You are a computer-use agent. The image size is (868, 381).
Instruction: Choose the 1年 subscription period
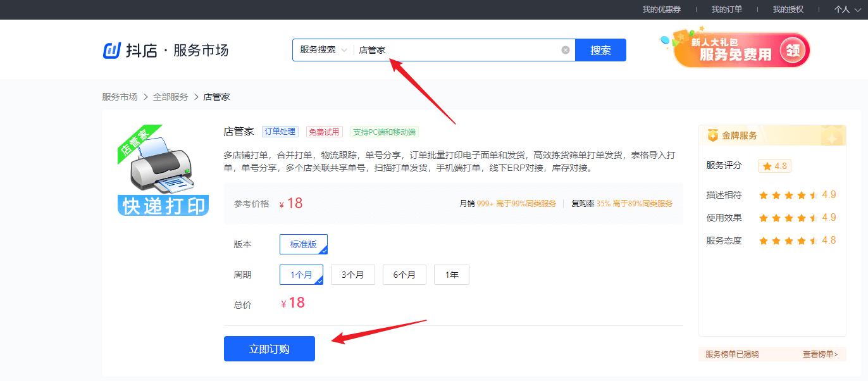point(451,275)
